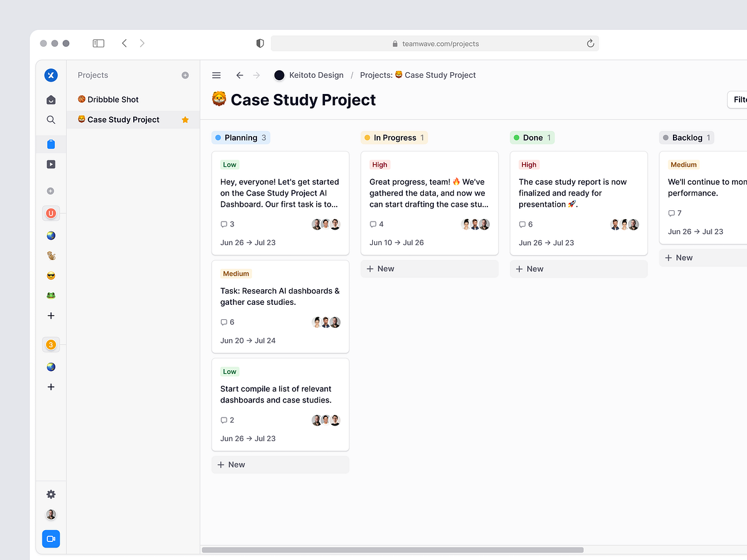Click the frog emoji workspace icon
The width and height of the screenshot is (747, 560).
click(51, 295)
